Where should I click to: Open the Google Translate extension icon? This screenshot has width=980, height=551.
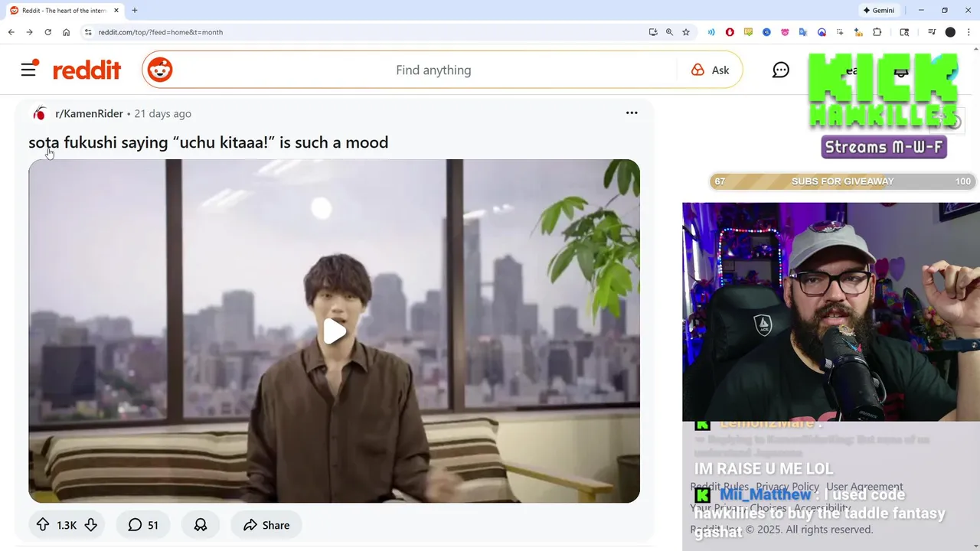click(803, 32)
